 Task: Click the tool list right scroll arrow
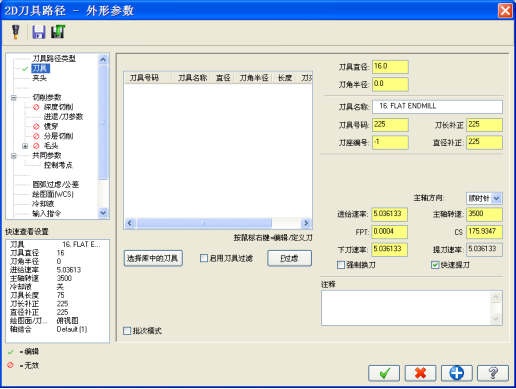point(306,223)
